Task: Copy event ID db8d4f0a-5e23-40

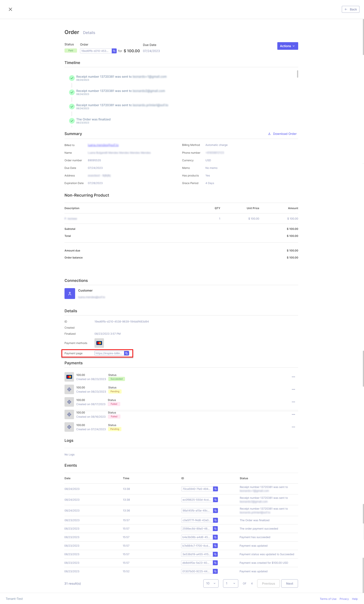Action: click(x=215, y=563)
